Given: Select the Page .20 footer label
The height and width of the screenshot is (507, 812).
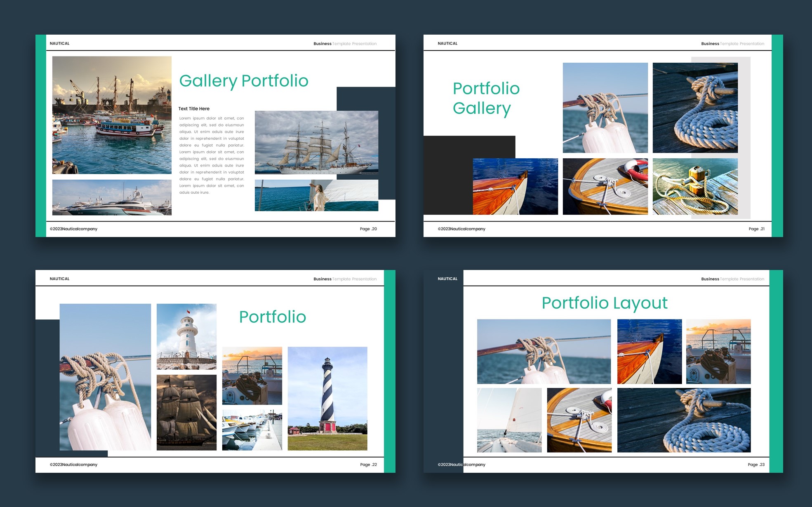Looking at the screenshot, I should 367,229.
